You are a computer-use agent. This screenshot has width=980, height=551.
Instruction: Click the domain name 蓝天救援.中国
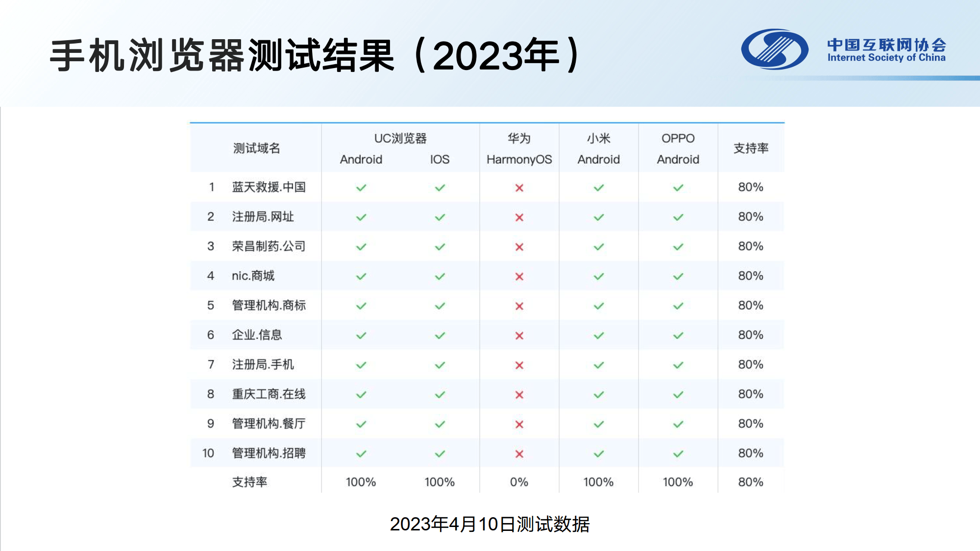269,187
